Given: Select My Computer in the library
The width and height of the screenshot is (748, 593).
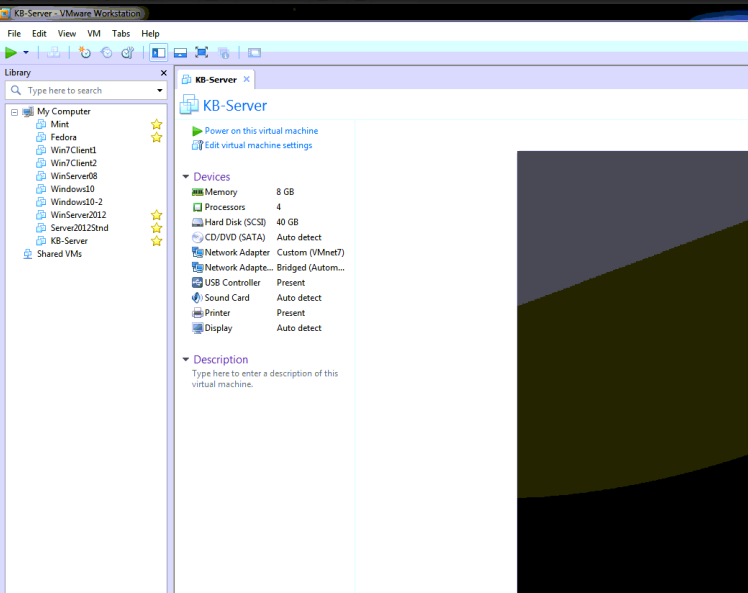Looking at the screenshot, I should point(63,111).
